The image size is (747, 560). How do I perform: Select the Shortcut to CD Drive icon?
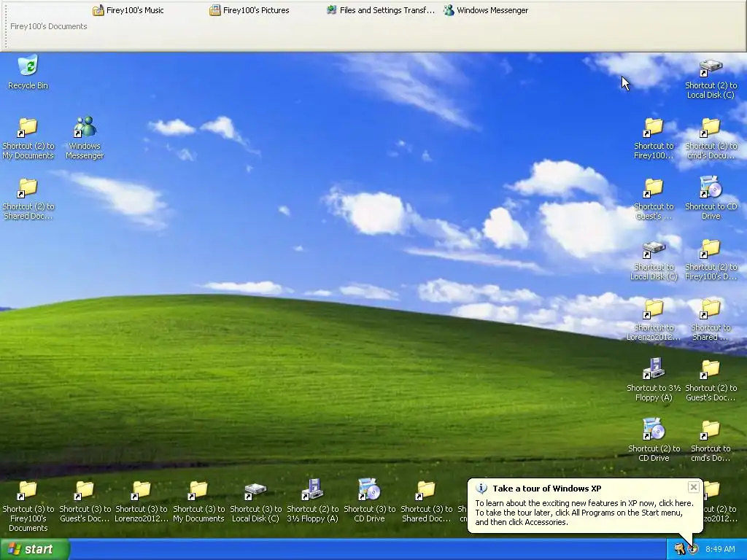(x=711, y=198)
